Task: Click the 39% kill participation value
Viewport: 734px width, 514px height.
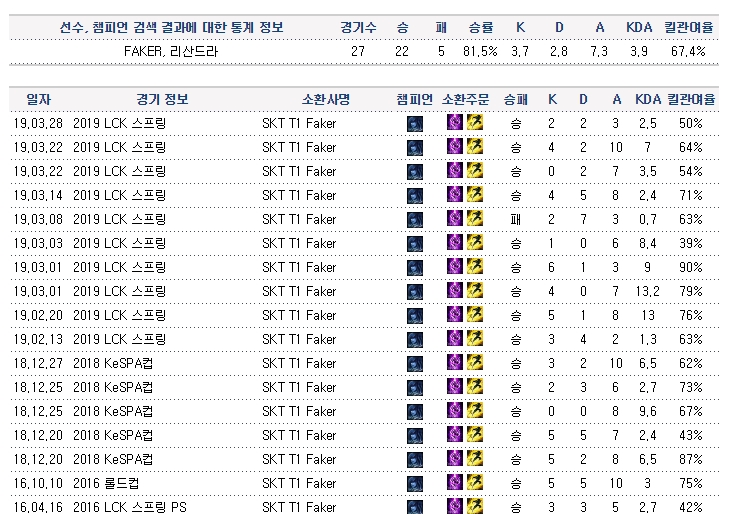Action: (691, 243)
